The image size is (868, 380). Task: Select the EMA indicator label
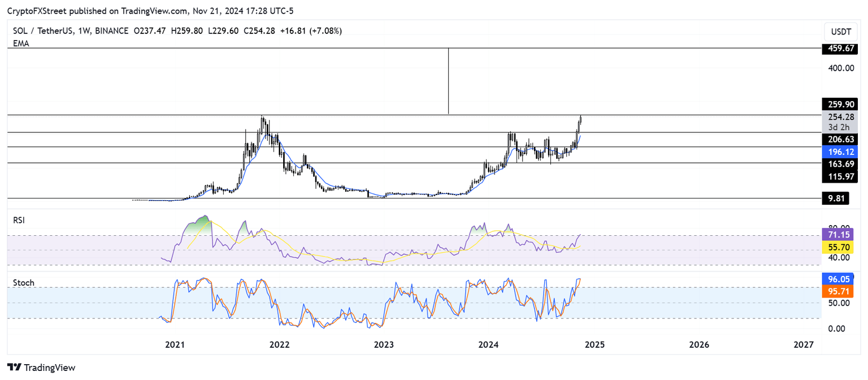(21, 43)
